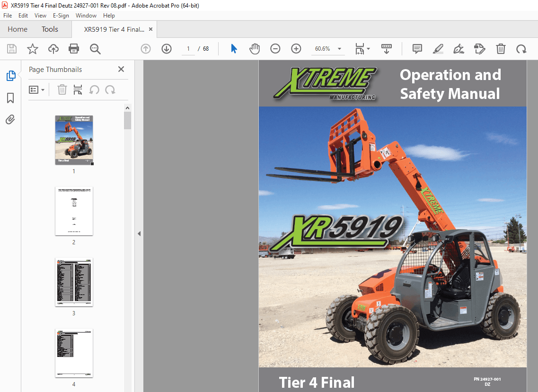Select the Hand tool for panning

(255, 49)
